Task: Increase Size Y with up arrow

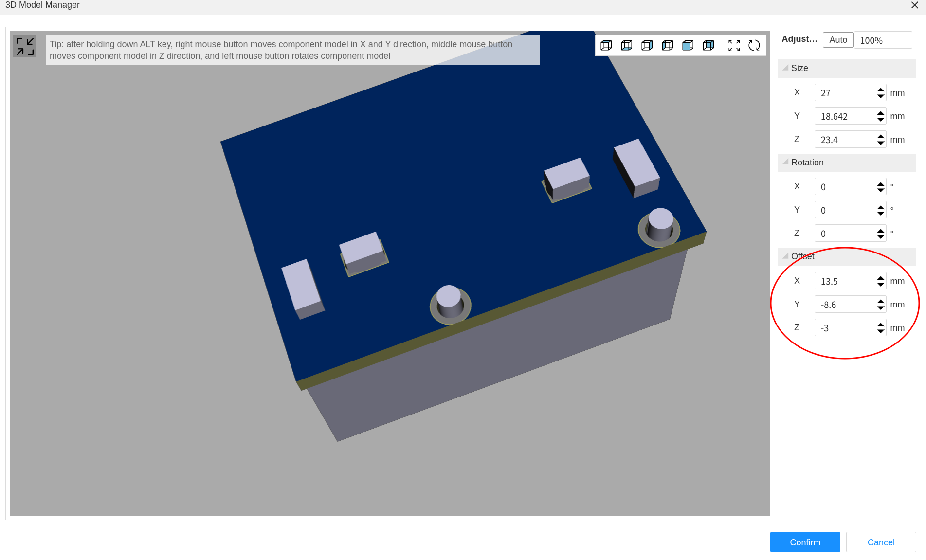Action: pyautogui.click(x=881, y=113)
